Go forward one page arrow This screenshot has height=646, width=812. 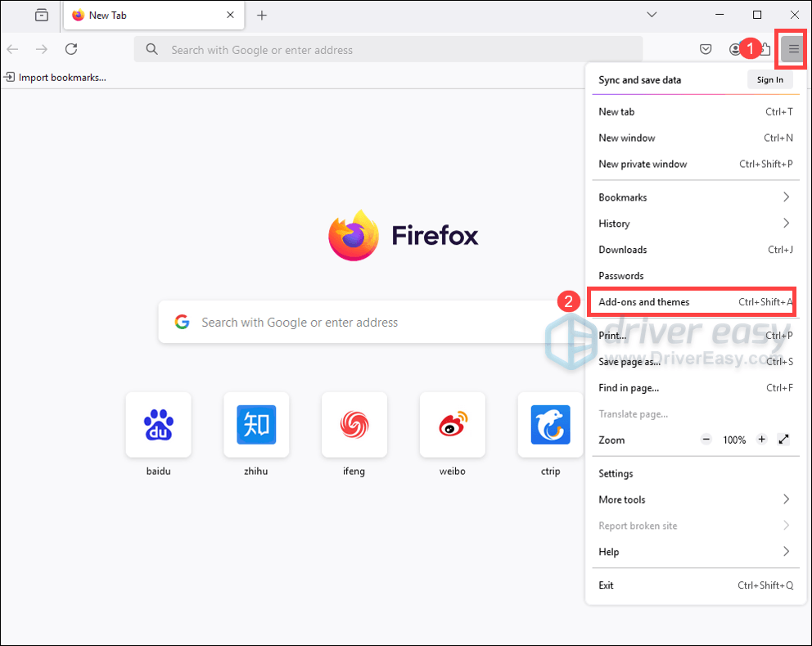coord(42,49)
